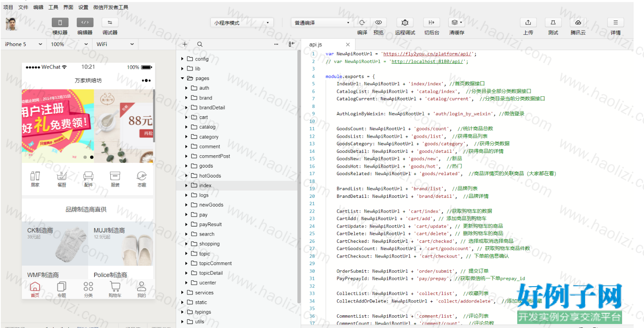Open the 项目 menu
The width and height of the screenshot is (644, 328).
[x=8, y=7]
